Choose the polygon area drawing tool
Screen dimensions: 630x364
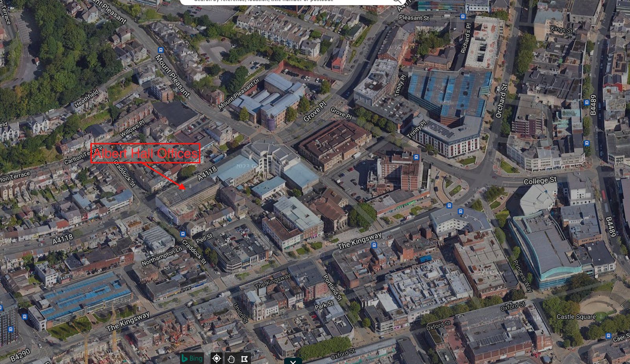click(245, 358)
